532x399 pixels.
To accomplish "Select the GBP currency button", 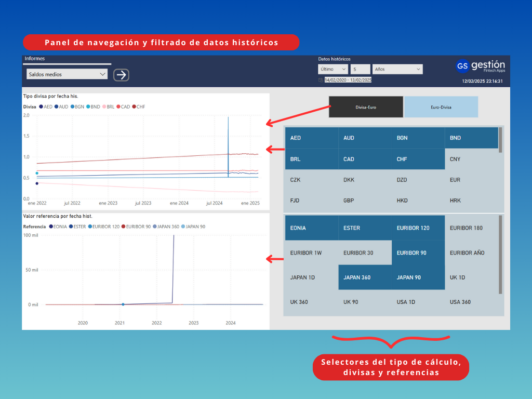I will click(x=364, y=201).
